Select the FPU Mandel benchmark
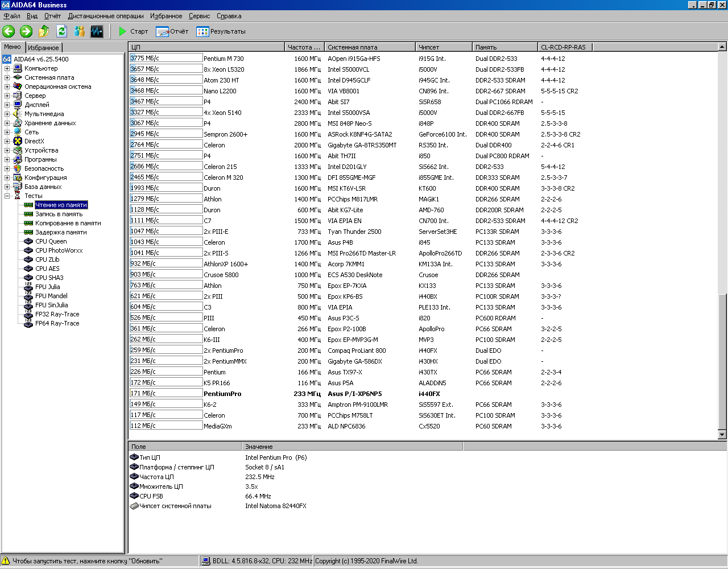 pos(51,296)
